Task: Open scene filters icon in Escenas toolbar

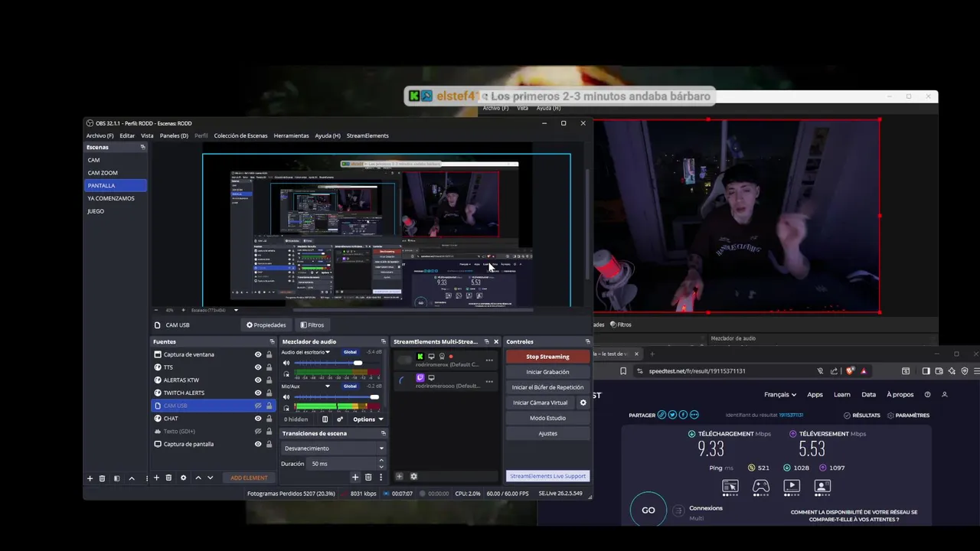Action: click(117, 478)
